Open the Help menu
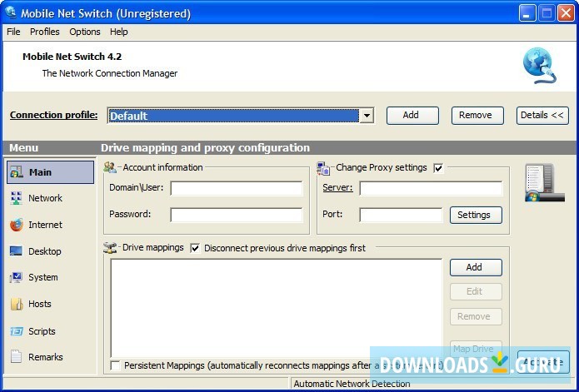Viewport: 579px width, 392px height. (x=118, y=32)
